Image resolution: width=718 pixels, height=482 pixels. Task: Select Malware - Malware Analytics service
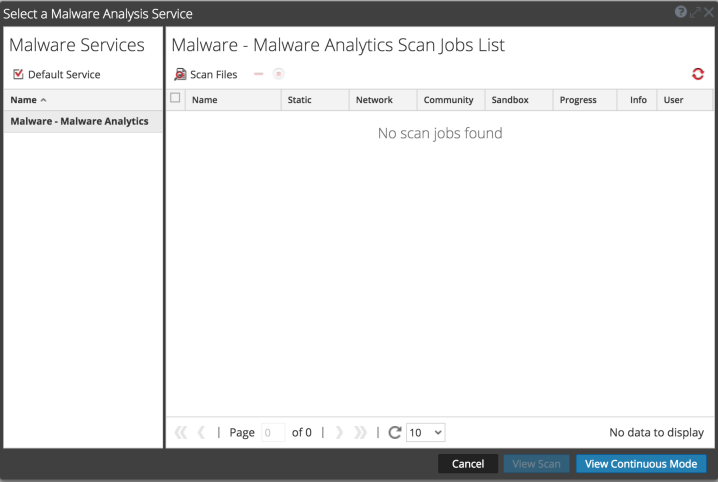coord(79,121)
